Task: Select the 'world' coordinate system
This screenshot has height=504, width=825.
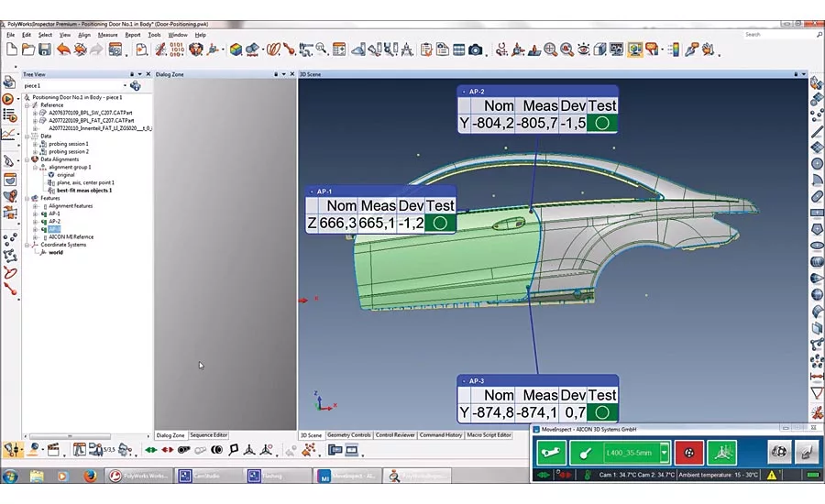Action: click(56, 253)
